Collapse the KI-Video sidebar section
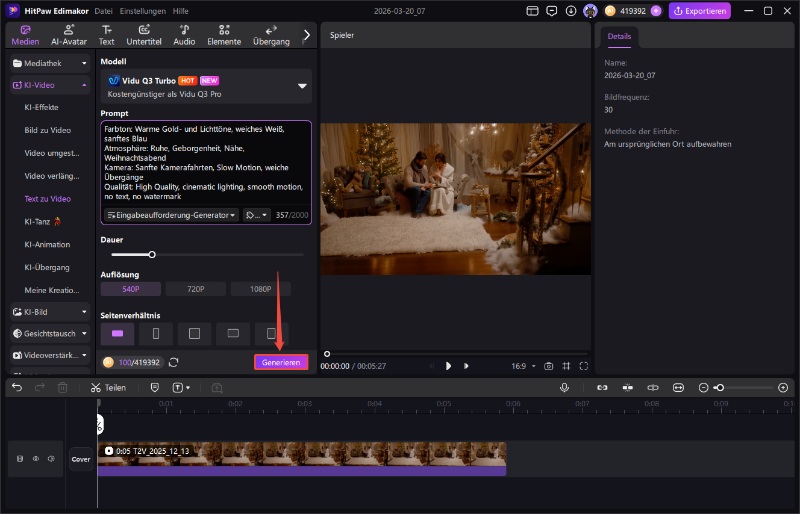The width and height of the screenshot is (800, 514). (x=85, y=86)
